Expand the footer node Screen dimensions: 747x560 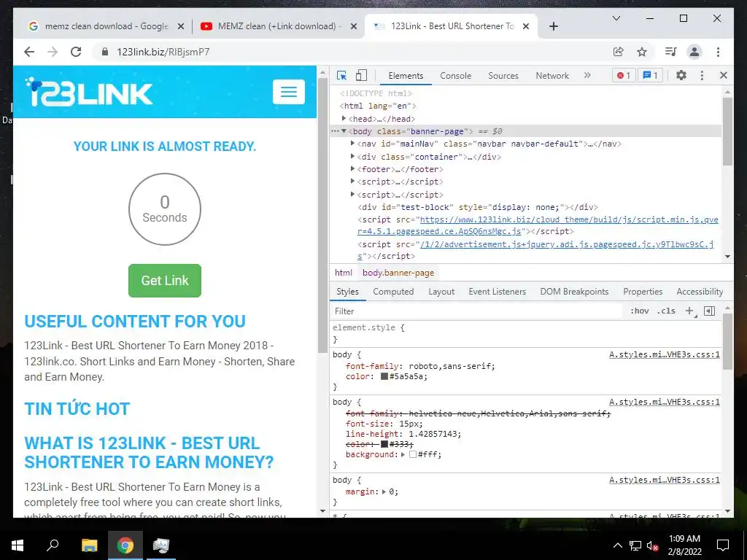pyautogui.click(x=352, y=168)
